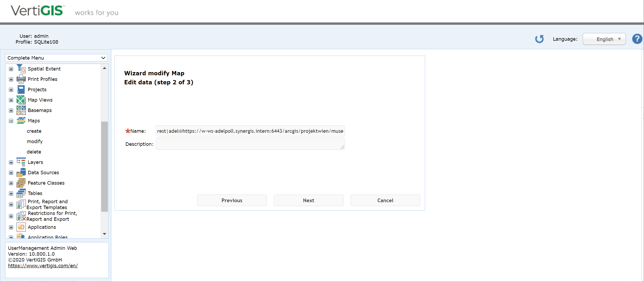
Task: Click the Restrictions for Print icon
Action: point(21,216)
